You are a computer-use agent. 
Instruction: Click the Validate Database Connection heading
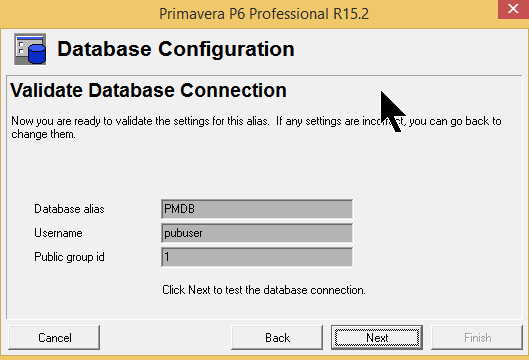pos(148,90)
